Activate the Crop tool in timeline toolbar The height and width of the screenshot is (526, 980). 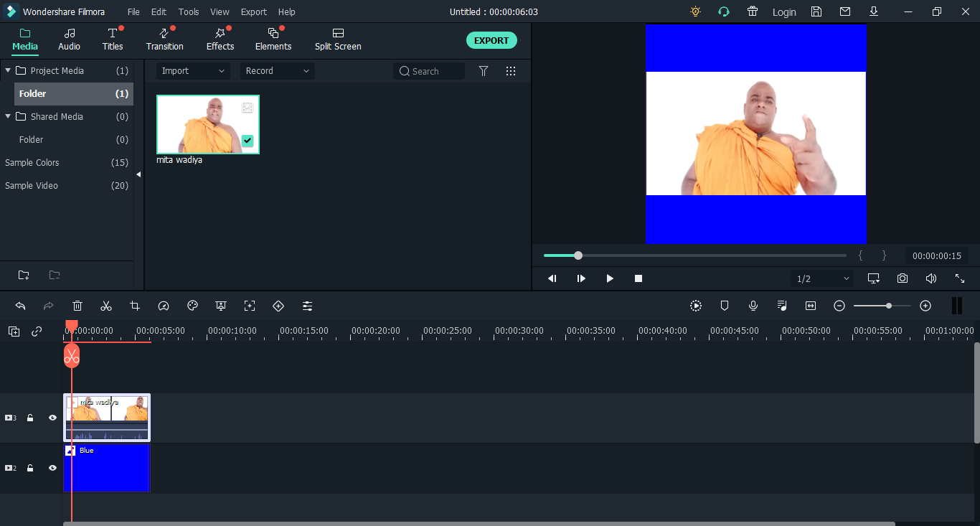click(135, 306)
